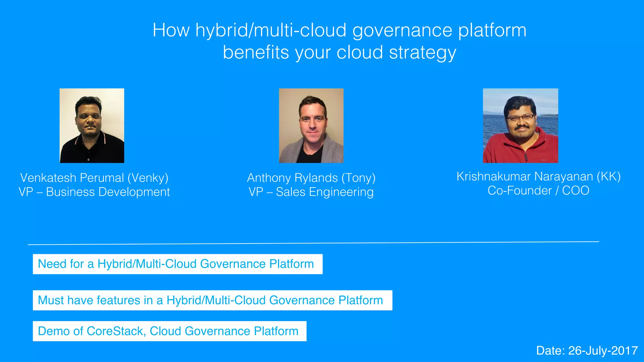Click the 'Date:' label at bottom right
This screenshot has width=644, height=362.
[550, 351]
